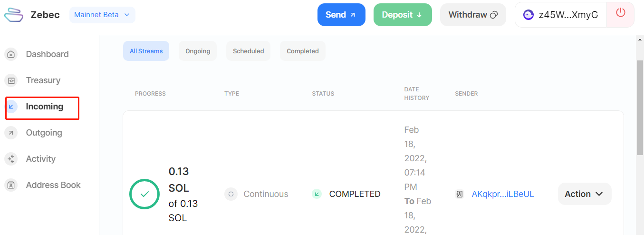Click the Treasury sidebar icon
644x235 pixels.
coord(11,80)
